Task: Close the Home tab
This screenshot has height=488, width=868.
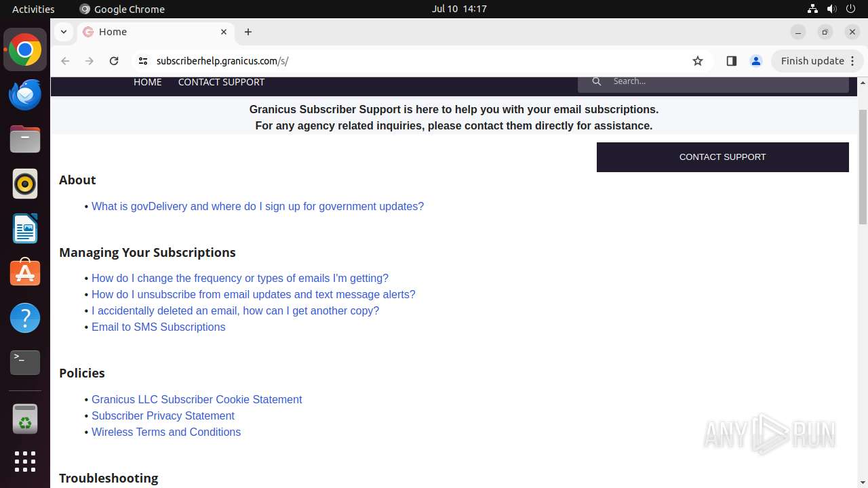Action: (x=224, y=32)
